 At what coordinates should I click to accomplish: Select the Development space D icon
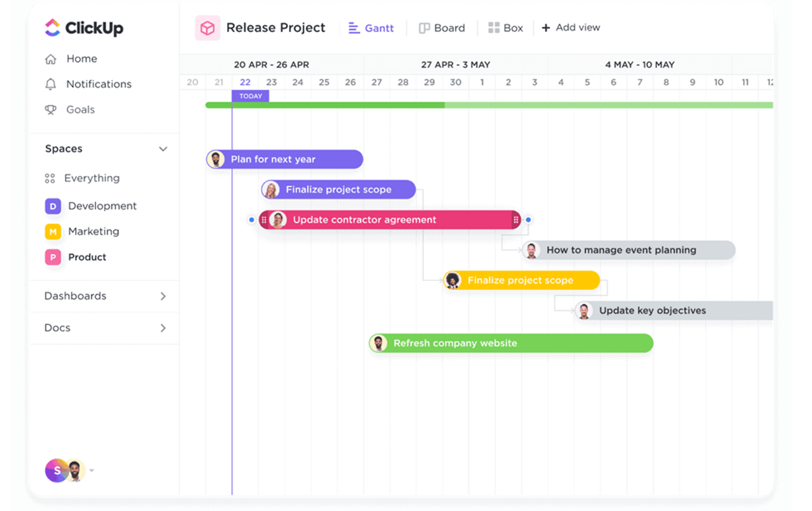[53, 206]
